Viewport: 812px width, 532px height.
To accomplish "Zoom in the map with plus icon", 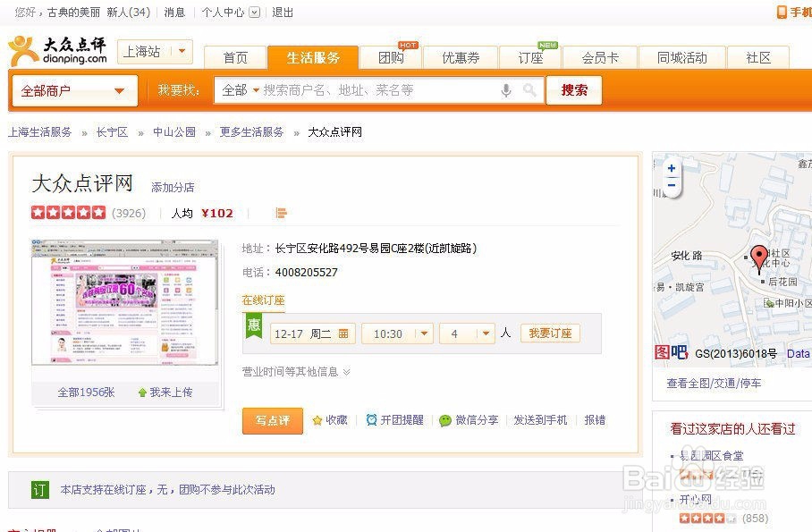I will [x=672, y=168].
